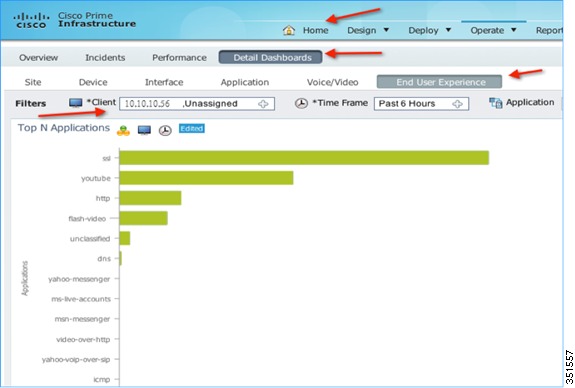Switch to the Performance tab
575x388 pixels.
click(x=179, y=58)
